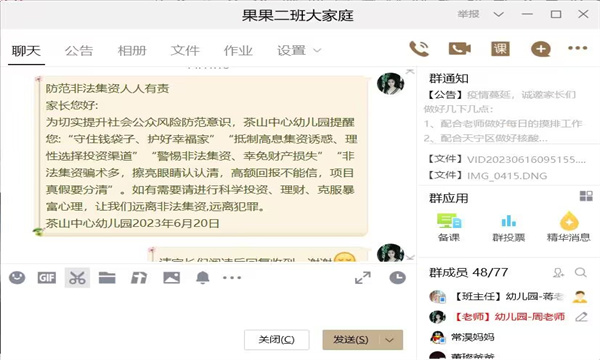Show more input toolbar options
600x360 pixels.
pos(232,278)
